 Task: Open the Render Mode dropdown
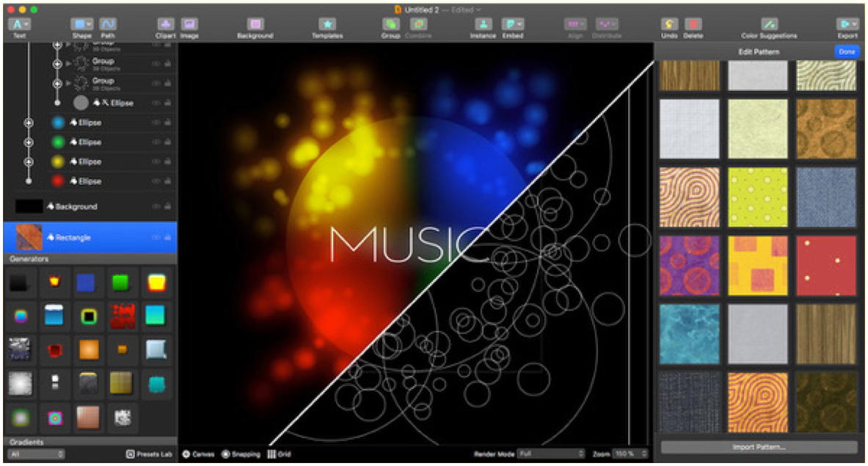point(551,454)
